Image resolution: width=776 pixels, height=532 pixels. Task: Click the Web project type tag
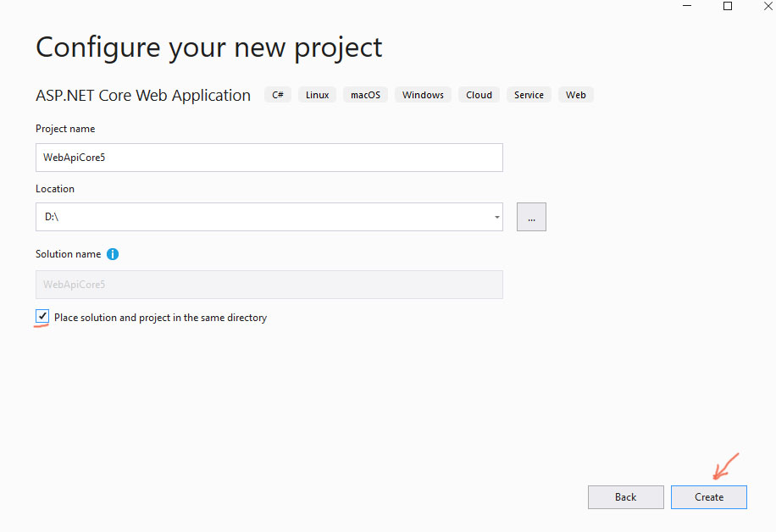(x=576, y=95)
